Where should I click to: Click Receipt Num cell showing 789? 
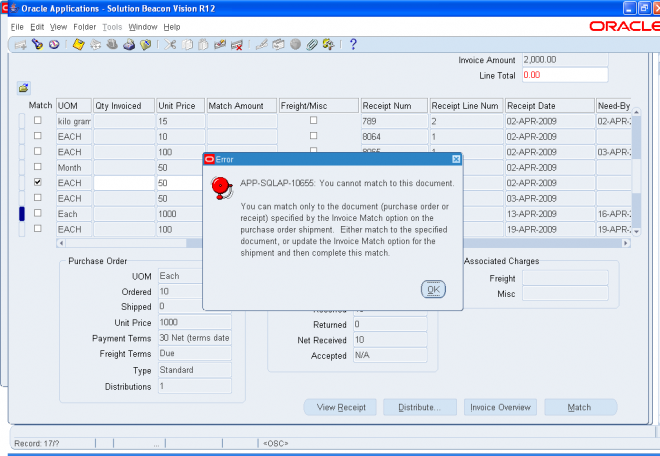[394, 121]
